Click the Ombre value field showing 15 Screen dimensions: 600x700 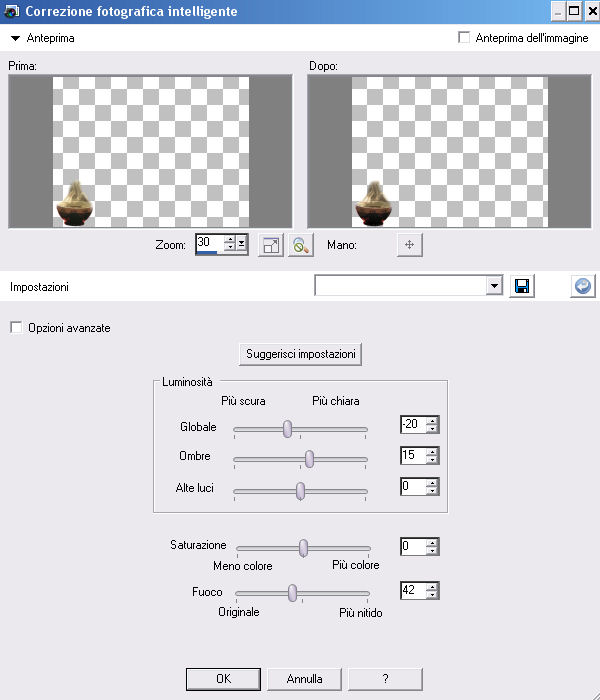(413, 455)
